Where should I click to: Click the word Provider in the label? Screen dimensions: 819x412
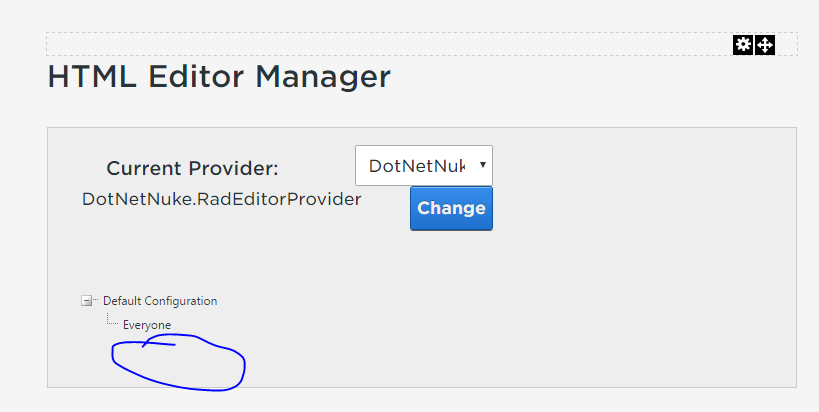click(x=233, y=169)
